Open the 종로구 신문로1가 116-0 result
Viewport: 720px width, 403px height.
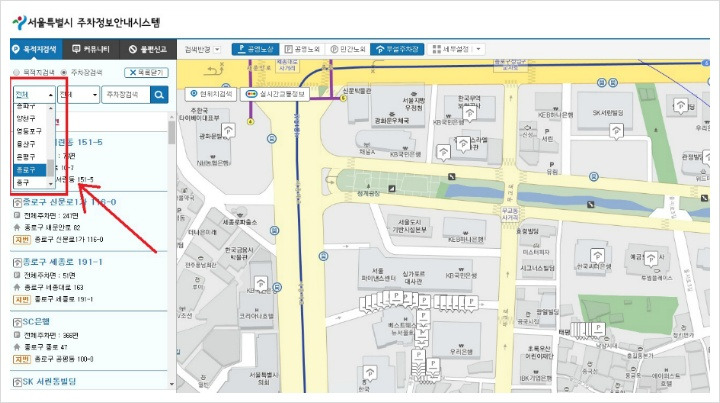69,202
